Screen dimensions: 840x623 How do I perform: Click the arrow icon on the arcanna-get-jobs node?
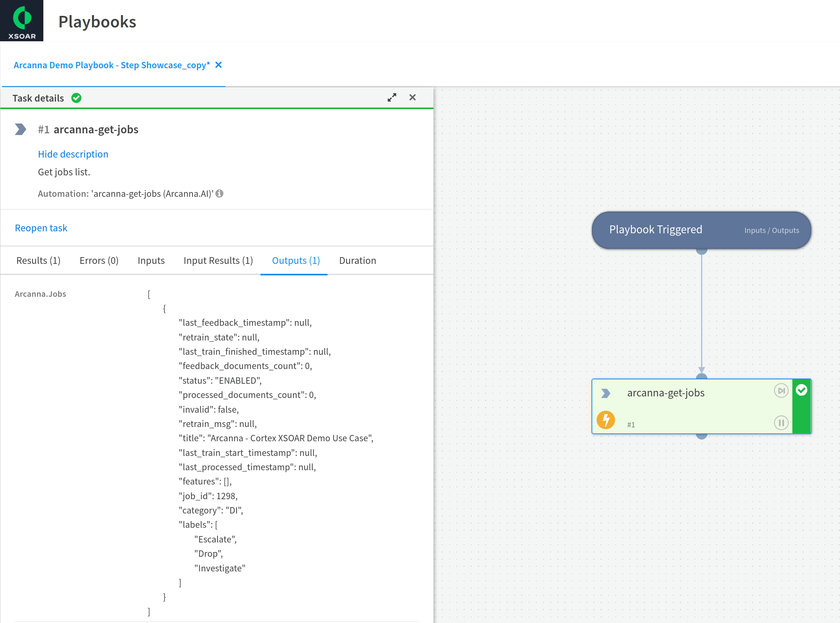pyautogui.click(x=606, y=393)
